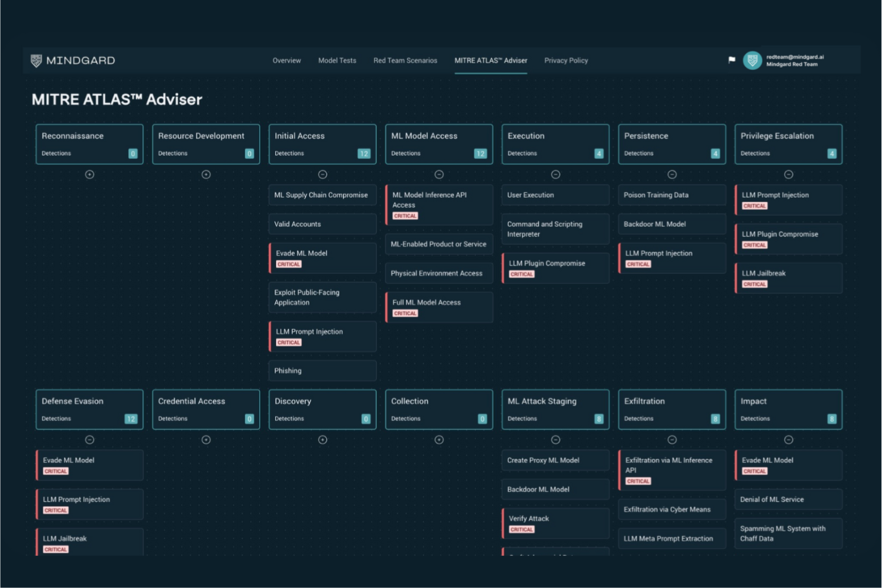Click the Collection detections count badge
Viewport: 882px width, 588px height.
point(482,419)
